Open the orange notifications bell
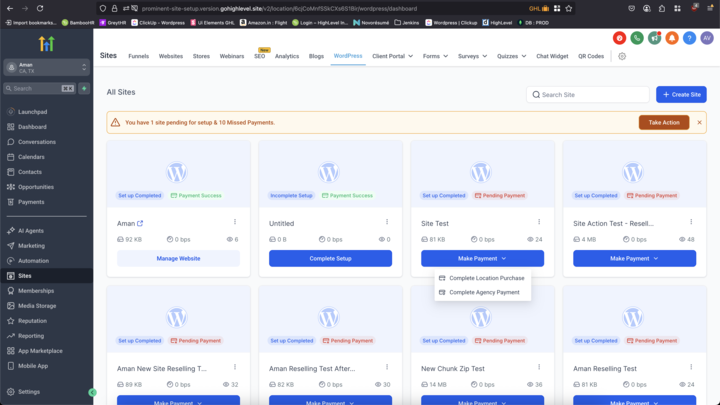 (671, 38)
